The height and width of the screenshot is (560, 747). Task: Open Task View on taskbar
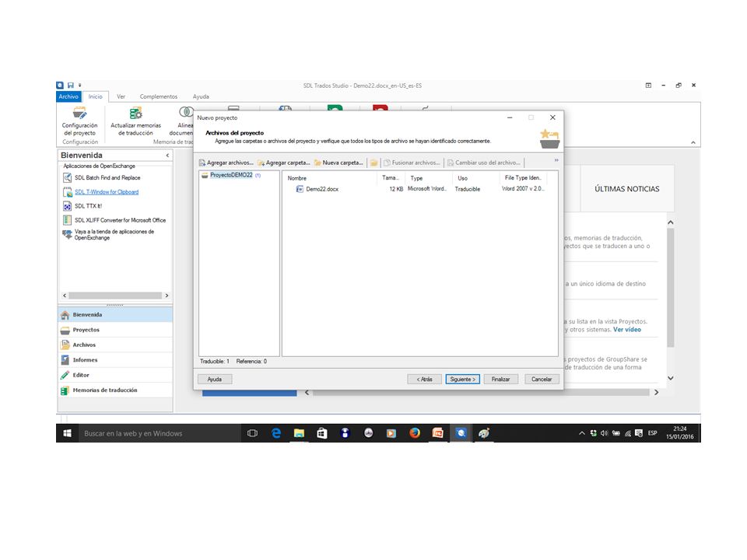click(x=252, y=433)
